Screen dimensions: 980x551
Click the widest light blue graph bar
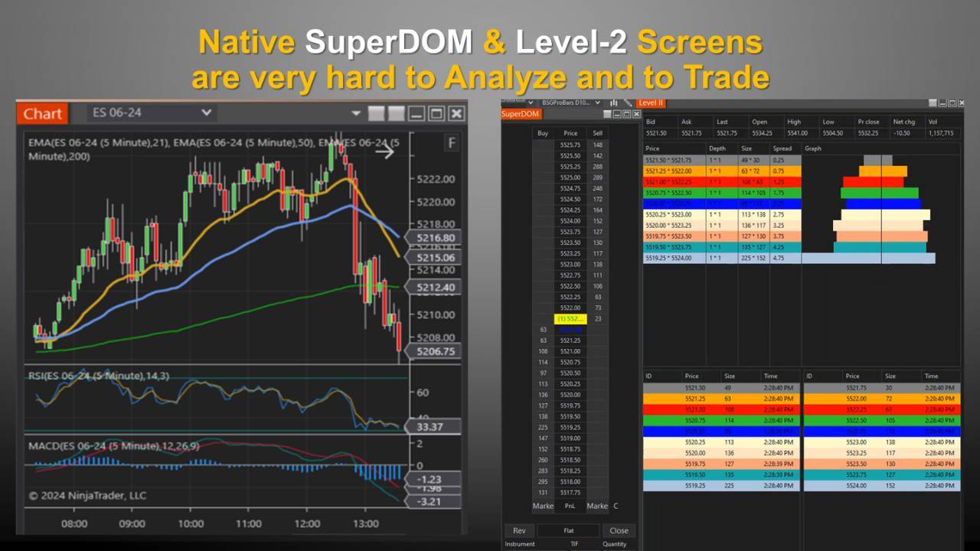[869, 259]
